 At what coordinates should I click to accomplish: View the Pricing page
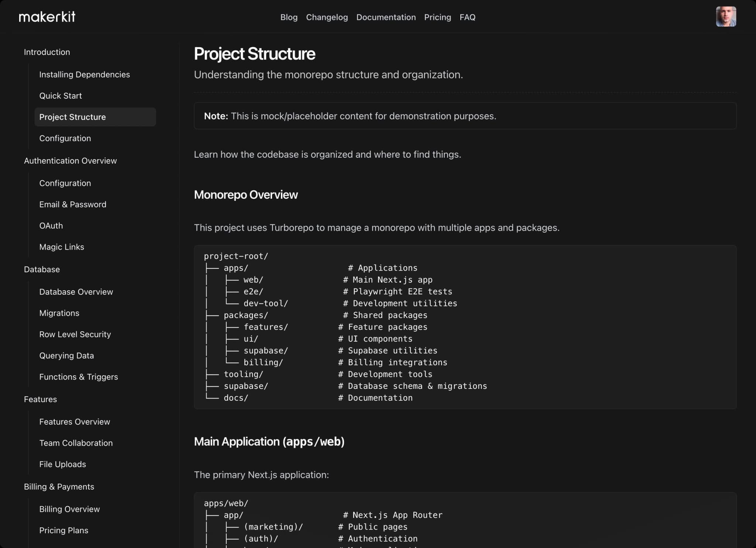(437, 17)
